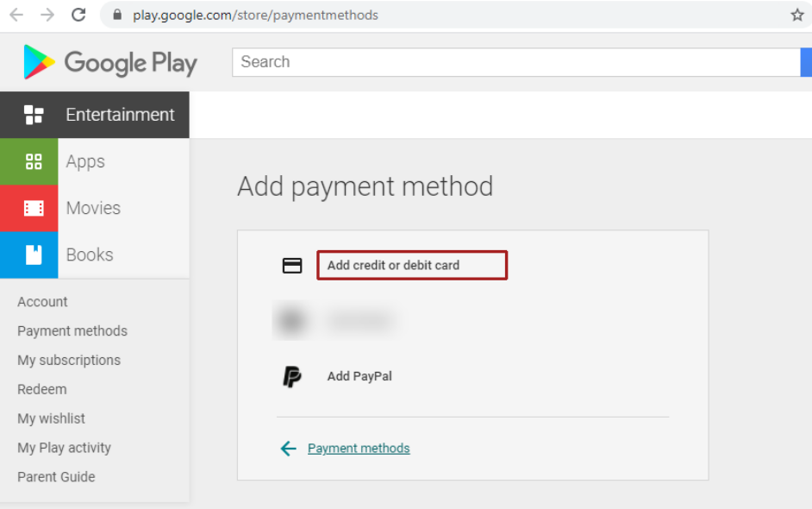Reload the page with the refresh icon
This screenshot has width=812, height=509.
point(78,14)
